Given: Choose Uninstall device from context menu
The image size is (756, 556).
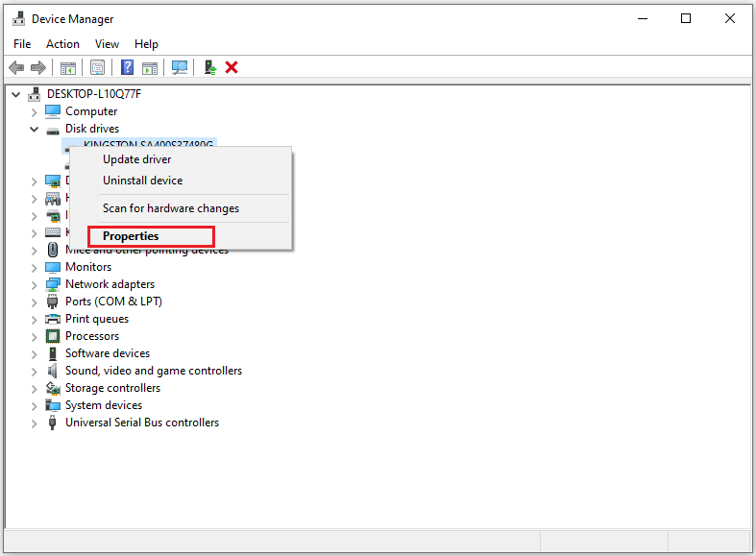Looking at the screenshot, I should tap(181, 181).
